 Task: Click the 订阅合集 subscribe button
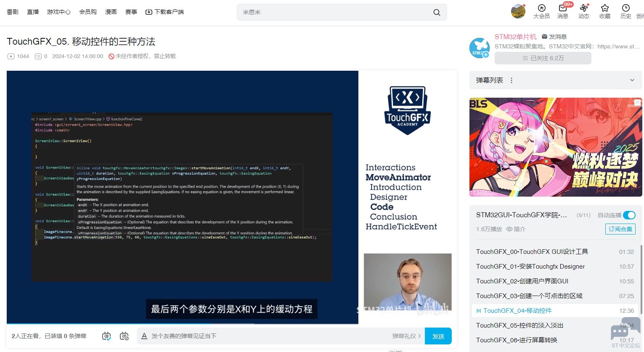pos(620,229)
